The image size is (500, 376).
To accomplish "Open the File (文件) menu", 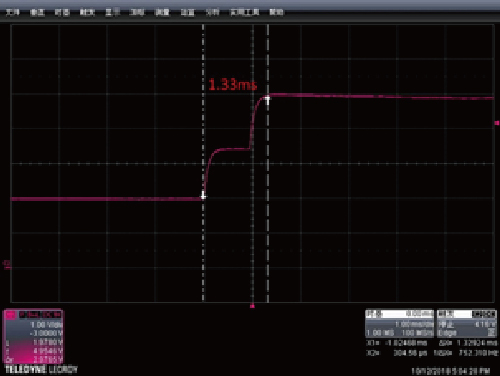I will tap(13, 12).
